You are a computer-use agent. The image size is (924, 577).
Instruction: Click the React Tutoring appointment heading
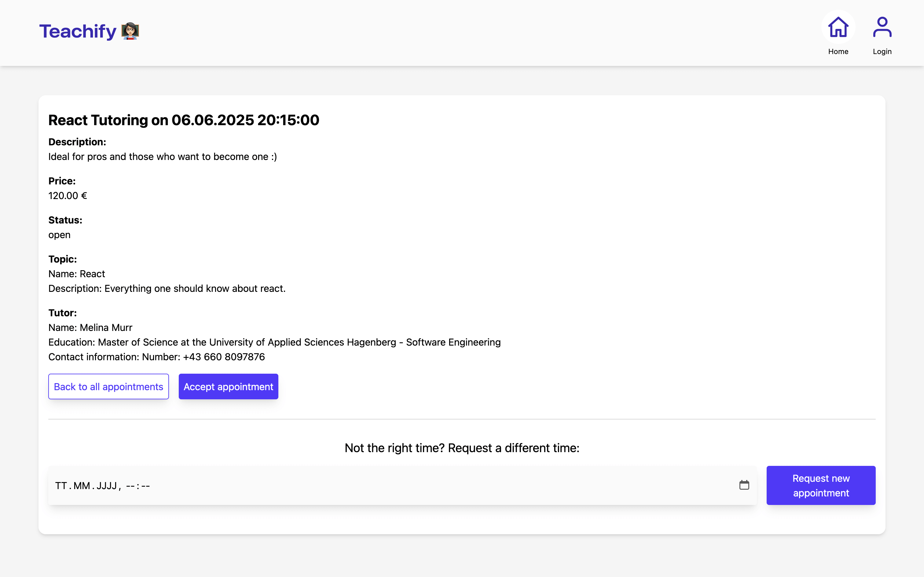[x=184, y=120]
